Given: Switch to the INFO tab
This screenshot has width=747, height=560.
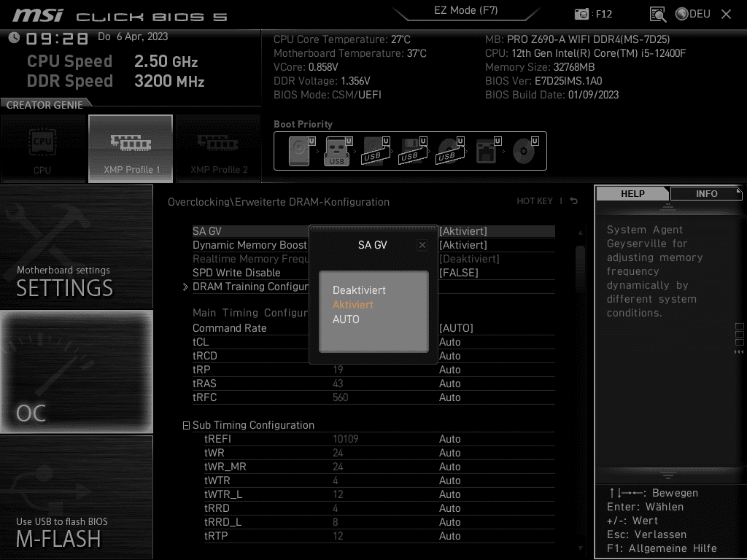Looking at the screenshot, I should (x=706, y=193).
